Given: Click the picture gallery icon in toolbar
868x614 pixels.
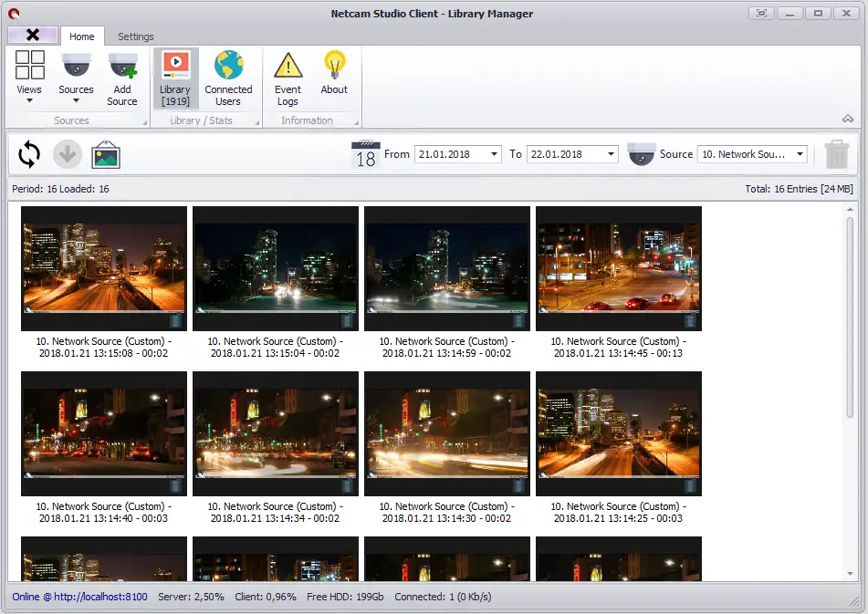Looking at the screenshot, I should 106,155.
